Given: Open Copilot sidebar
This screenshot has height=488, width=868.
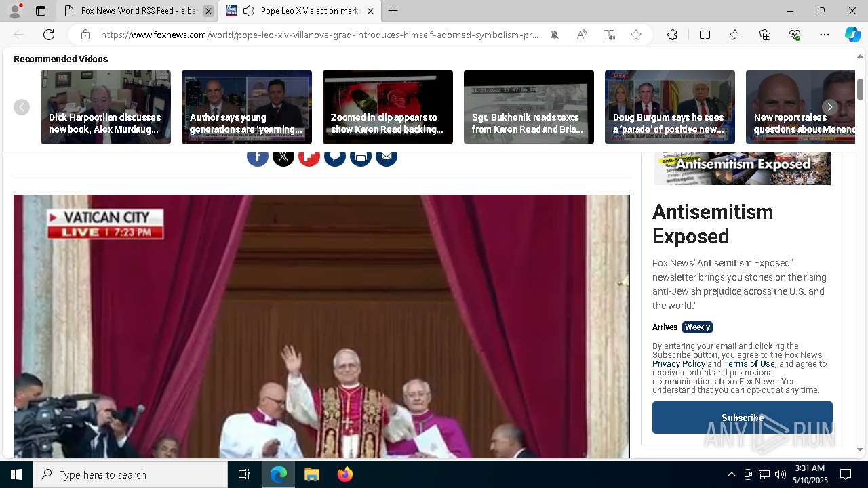Looking at the screenshot, I should [852, 35].
